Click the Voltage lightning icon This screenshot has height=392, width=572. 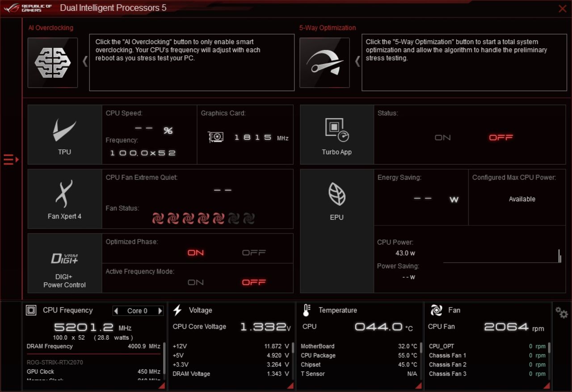[177, 310]
